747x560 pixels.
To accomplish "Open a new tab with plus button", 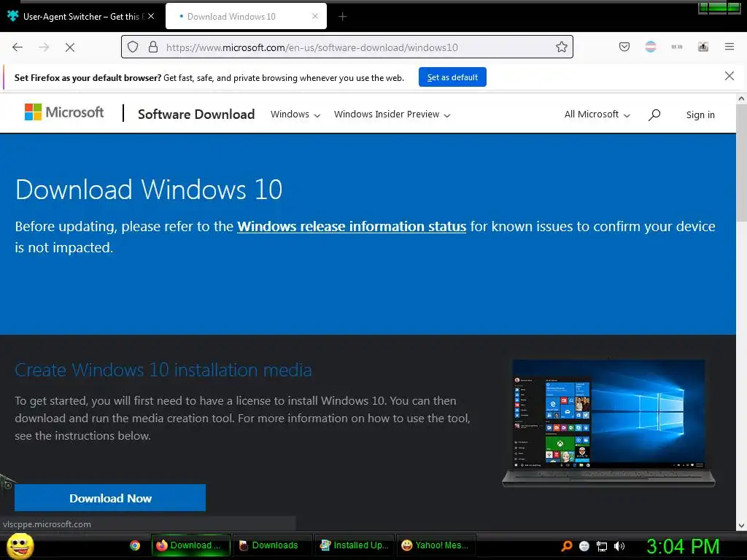I will point(343,17).
